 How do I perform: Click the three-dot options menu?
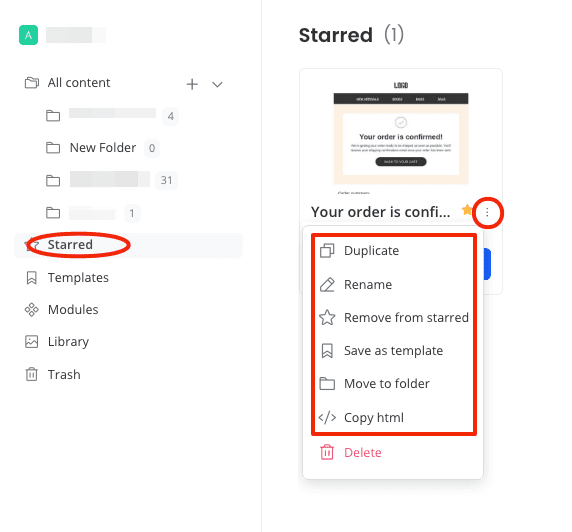pyautogui.click(x=487, y=212)
